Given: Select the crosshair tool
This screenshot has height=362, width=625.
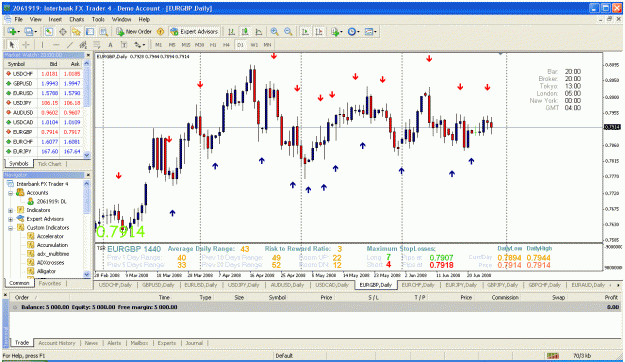Looking at the screenshot, I should [26, 45].
